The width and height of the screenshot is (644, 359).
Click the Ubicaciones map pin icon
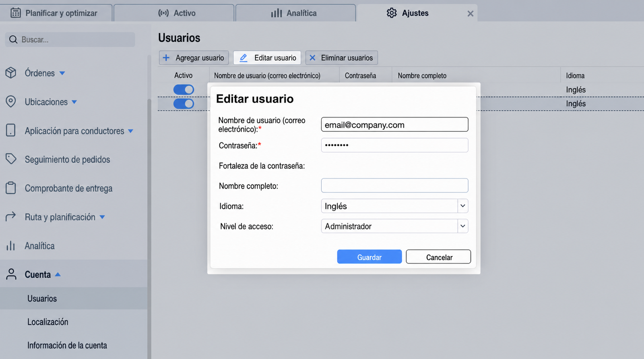(x=11, y=102)
